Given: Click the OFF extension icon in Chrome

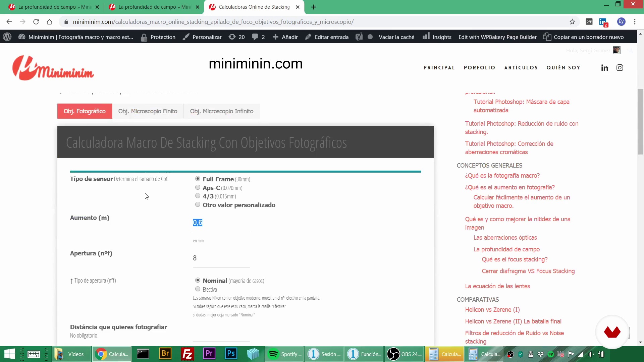Looking at the screenshot, I should coord(589,22).
